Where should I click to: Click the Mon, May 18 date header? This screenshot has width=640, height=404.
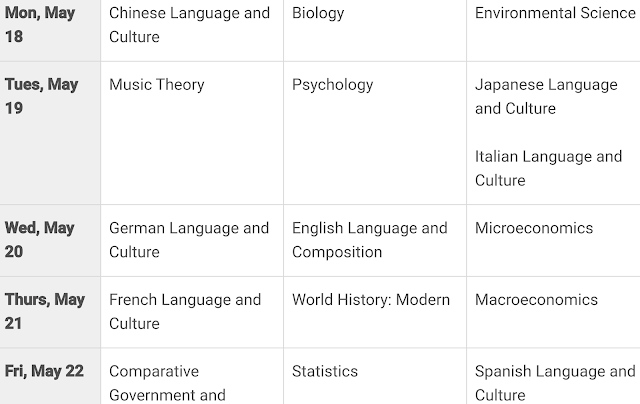pos(40,25)
